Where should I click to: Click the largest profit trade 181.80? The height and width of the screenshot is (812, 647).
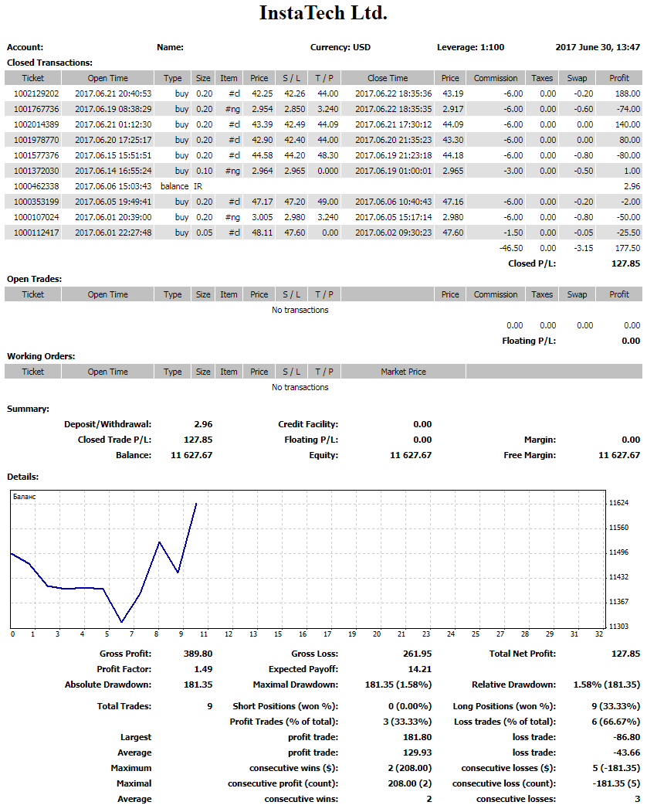(x=417, y=737)
